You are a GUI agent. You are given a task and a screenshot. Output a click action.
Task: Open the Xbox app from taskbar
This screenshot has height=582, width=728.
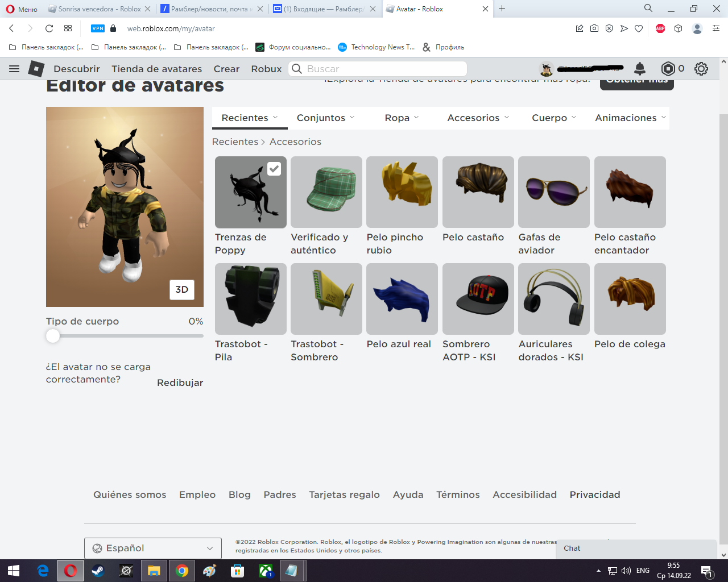tap(266, 571)
